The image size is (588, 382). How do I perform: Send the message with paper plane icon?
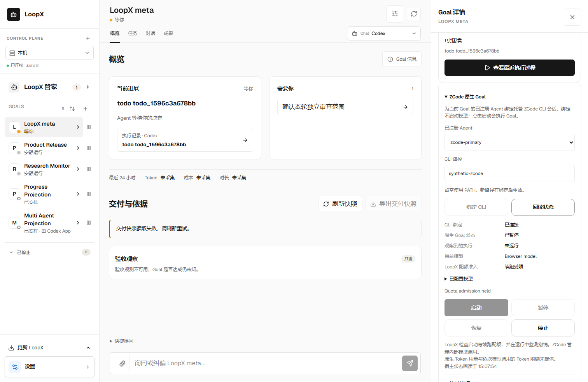[410, 363]
